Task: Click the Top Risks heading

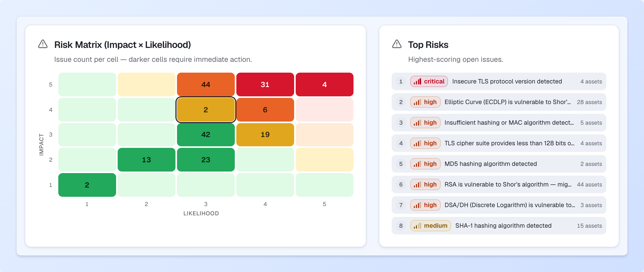Action: pyautogui.click(x=428, y=45)
